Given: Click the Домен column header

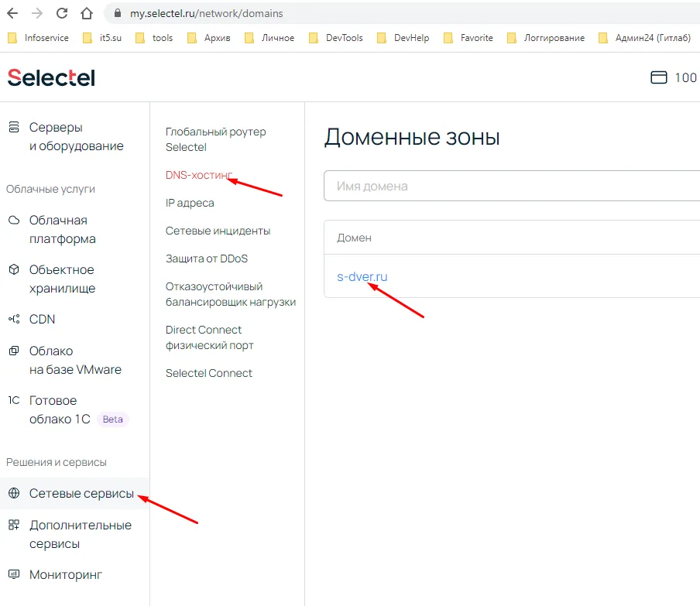Looking at the screenshot, I should tap(354, 238).
